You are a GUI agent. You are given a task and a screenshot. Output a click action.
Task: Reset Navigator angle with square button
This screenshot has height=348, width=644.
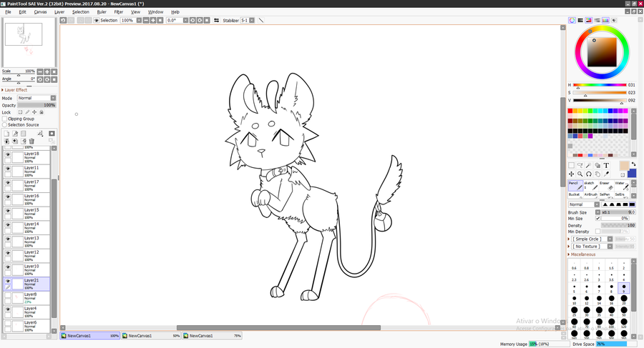(54, 79)
